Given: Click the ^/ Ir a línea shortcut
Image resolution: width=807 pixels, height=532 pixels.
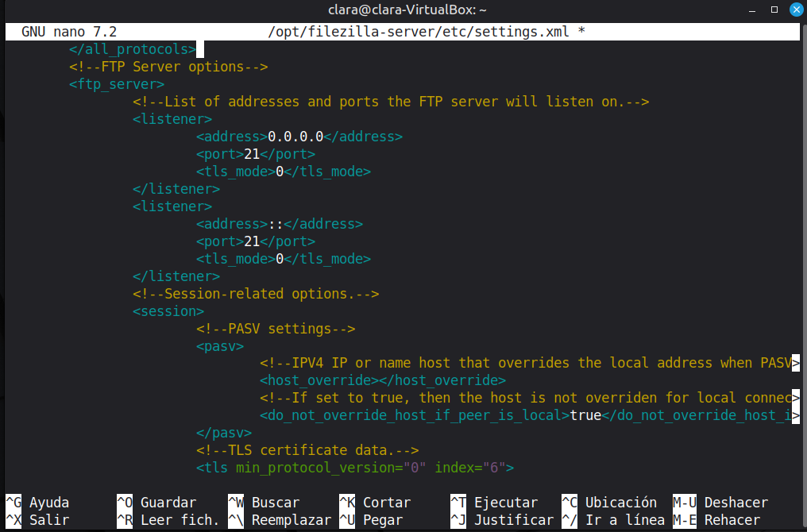Looking at the screenshot, I should (x=613, y=520).
